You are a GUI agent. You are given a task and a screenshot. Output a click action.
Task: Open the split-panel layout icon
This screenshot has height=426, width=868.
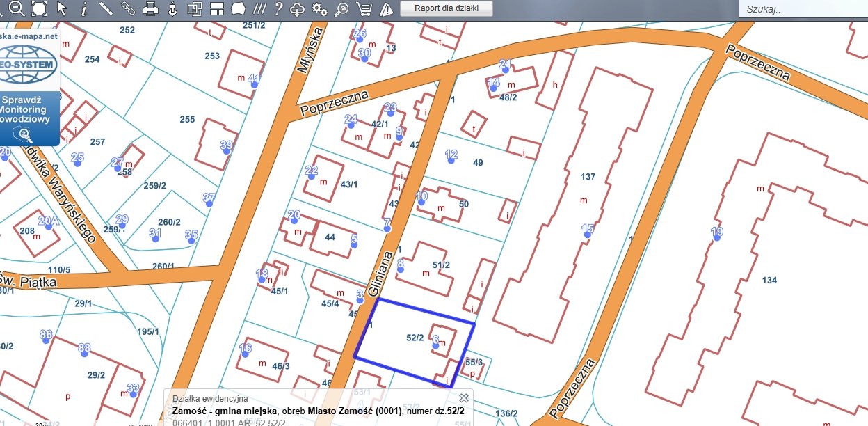coord(216,9)
